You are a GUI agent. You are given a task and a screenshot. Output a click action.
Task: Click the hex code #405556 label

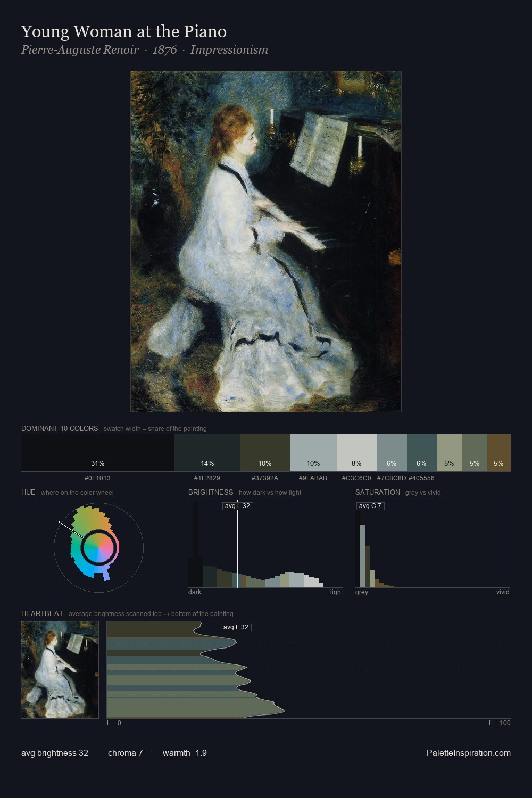pos(421,478)
